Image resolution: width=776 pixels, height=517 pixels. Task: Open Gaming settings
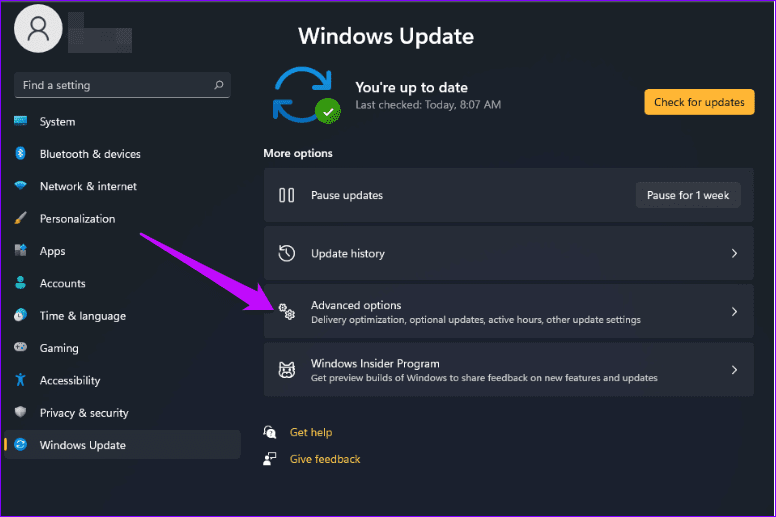(122, 348)
